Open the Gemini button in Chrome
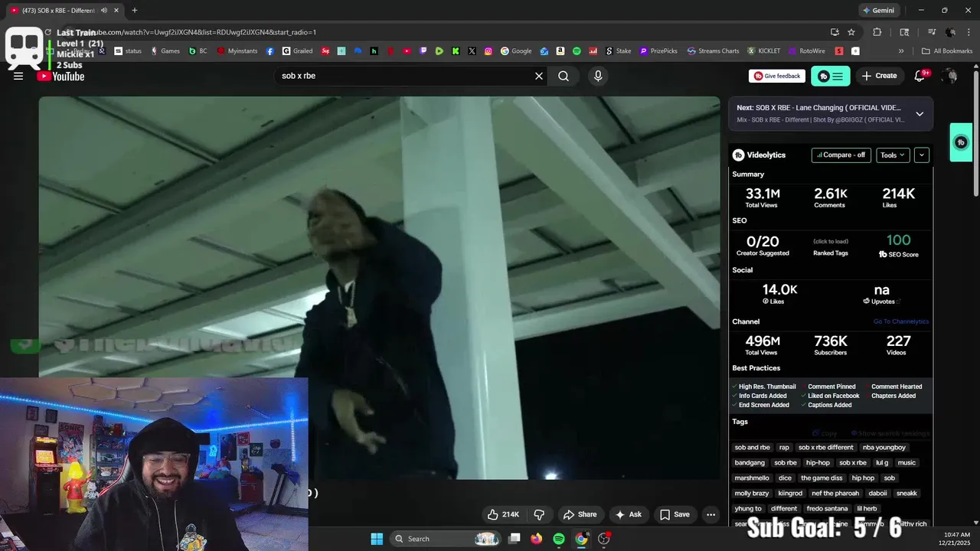980x551 pixels. pos(878,10)
